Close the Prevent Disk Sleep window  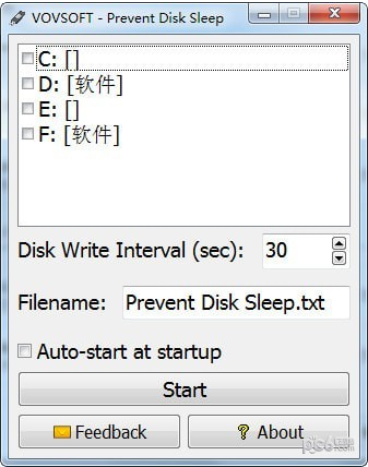(x=334, y=14)
